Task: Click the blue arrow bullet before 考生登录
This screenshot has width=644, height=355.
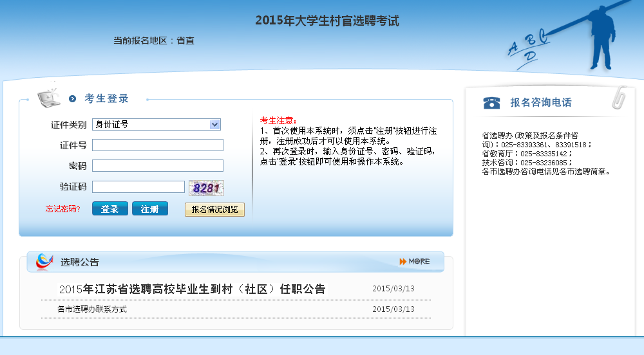Action: click(x=73, y=99)
